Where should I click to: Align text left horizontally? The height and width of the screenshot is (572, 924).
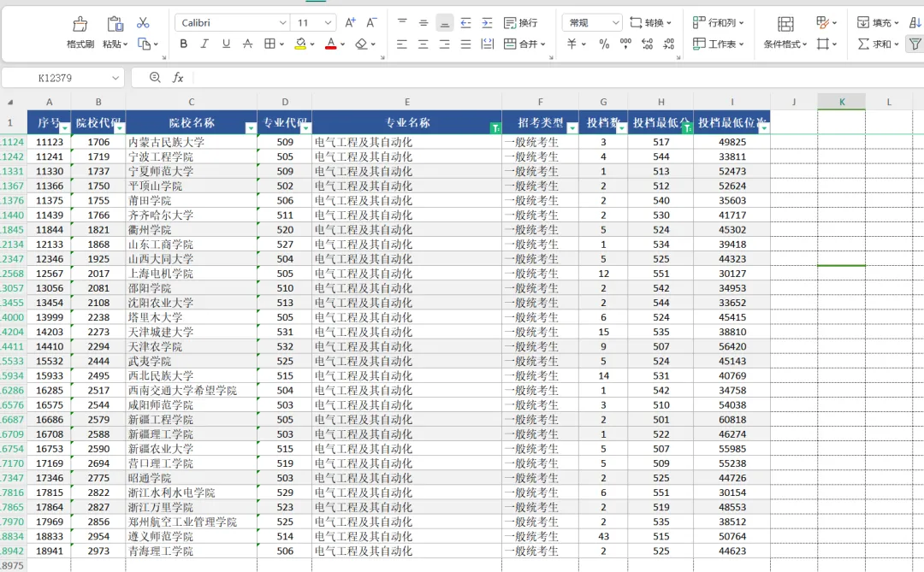click(x=402, y=44)
